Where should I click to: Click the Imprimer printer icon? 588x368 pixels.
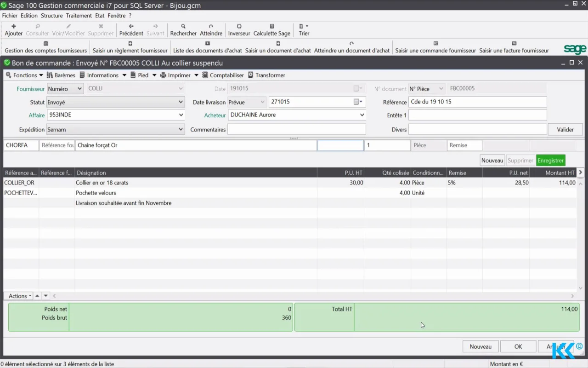(x=163, y=75)
